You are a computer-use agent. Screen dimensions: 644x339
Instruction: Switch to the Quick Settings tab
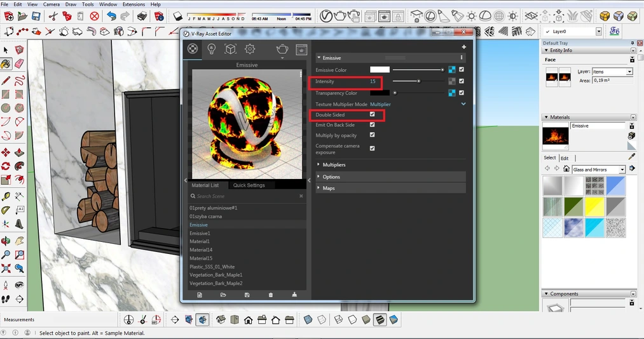pyautogui.click(x=249, y=185)
